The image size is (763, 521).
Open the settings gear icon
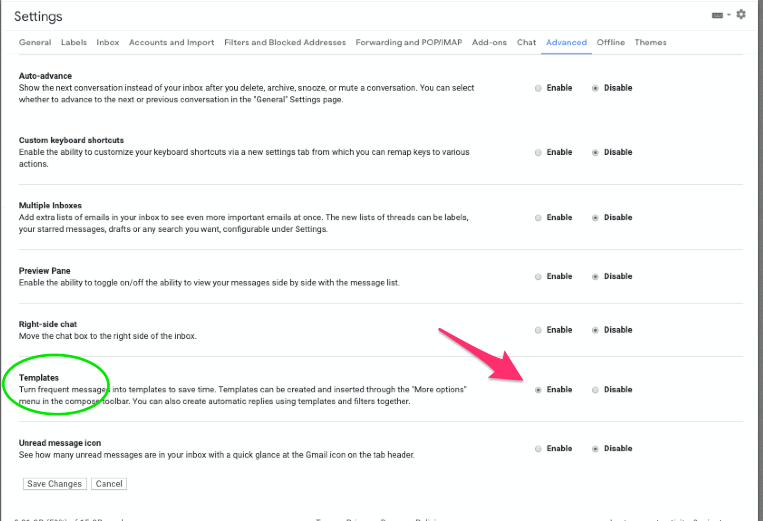coord(741,15)
